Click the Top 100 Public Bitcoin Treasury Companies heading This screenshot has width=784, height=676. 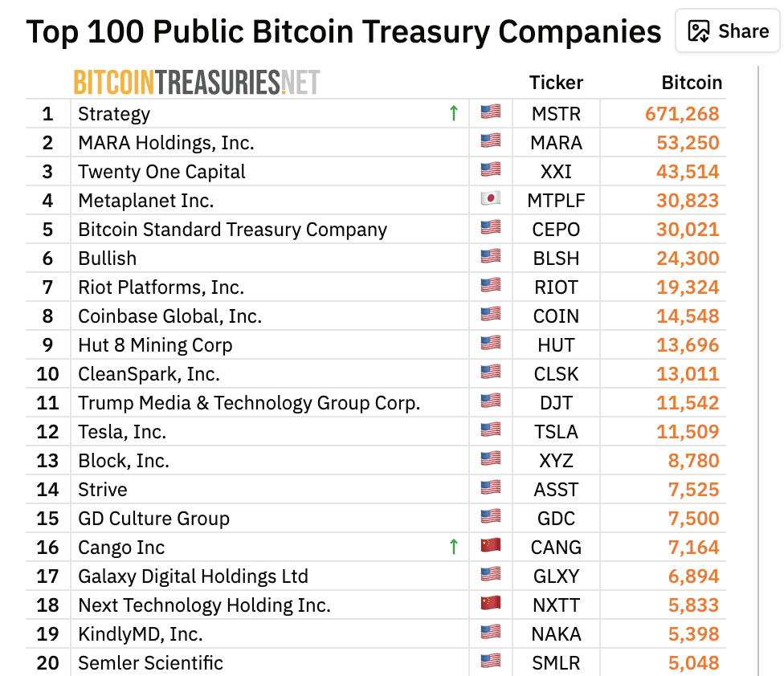click(342, 31)
